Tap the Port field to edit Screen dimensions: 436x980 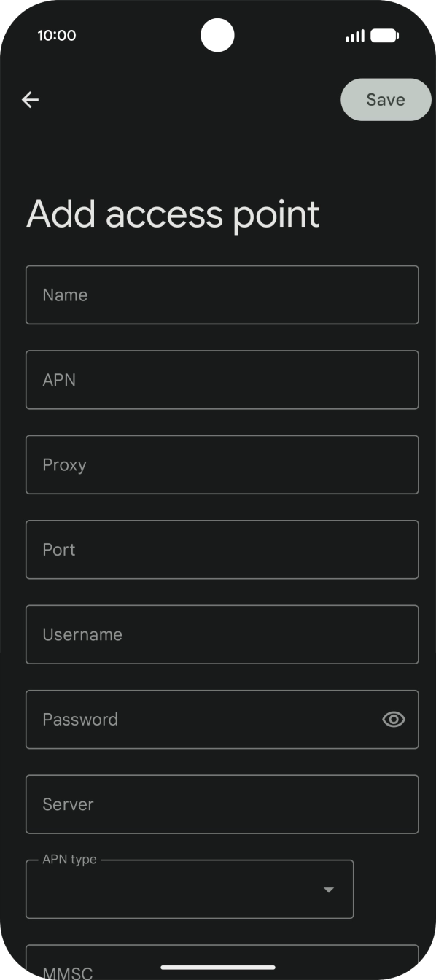click(x=222, y=550)
